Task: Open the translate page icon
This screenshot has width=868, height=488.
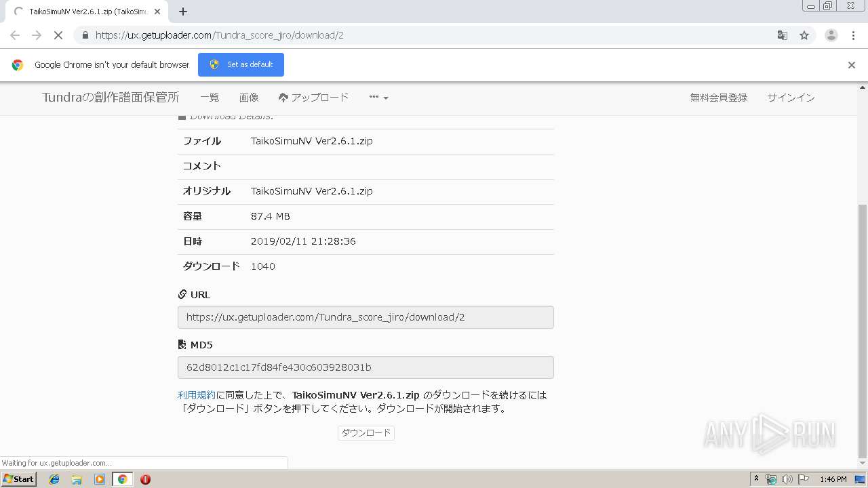Action: tap(782, 35)
